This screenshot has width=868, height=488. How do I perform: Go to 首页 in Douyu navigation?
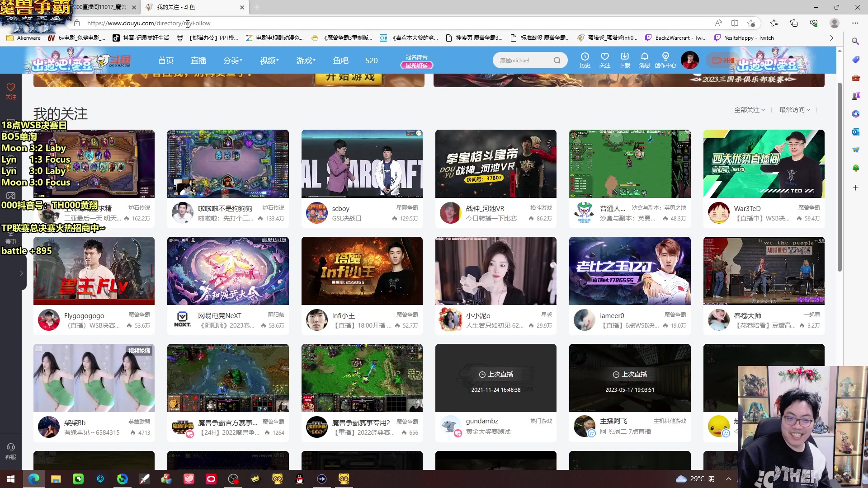[x=166, y=61]
